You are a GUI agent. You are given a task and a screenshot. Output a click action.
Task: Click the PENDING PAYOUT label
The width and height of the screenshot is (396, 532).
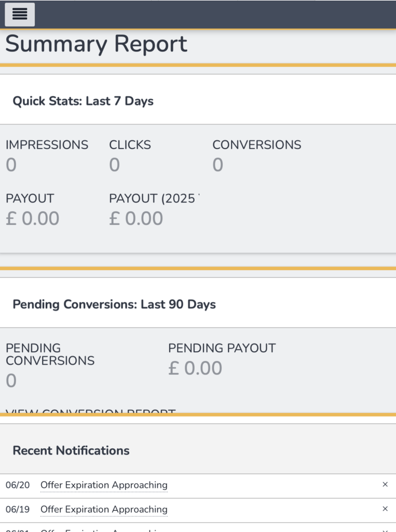coord(222,348)
